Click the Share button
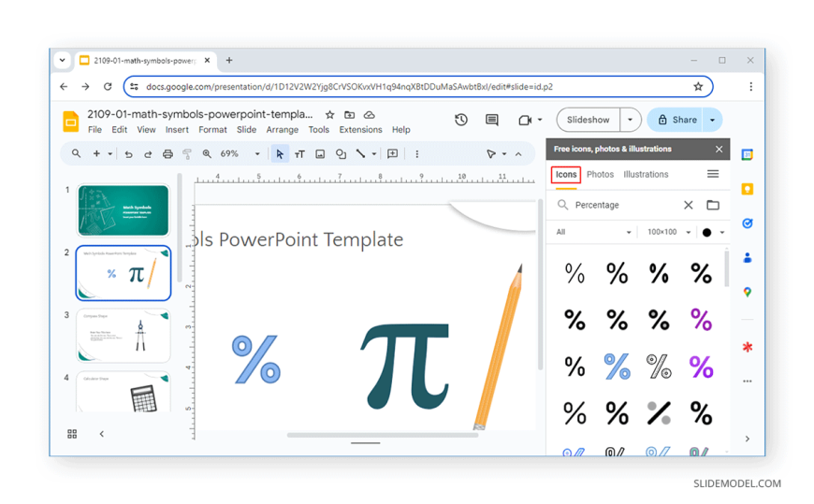This screenshot has height=504, width=814. point(676,120)
